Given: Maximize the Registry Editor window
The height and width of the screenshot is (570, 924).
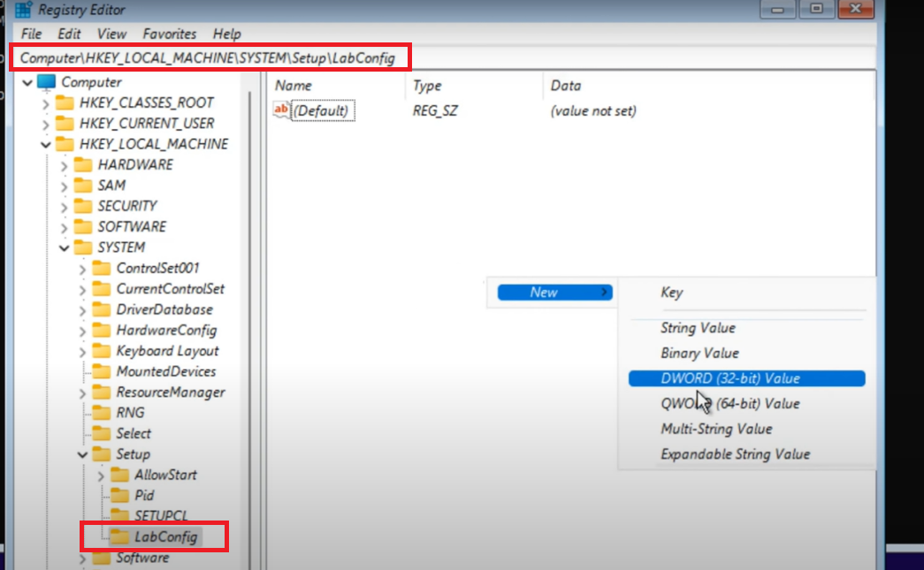Looking at the screenshot, I should click(x=816, y=9).
